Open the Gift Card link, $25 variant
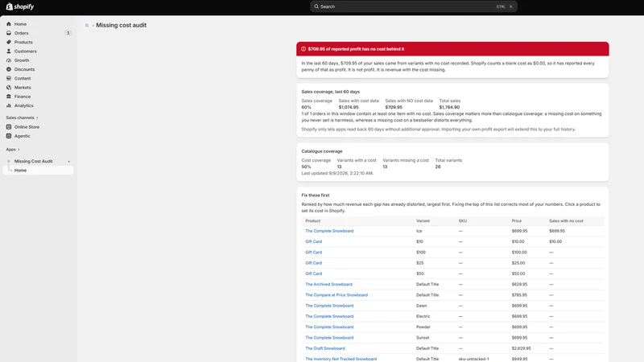Image resolution: width=644 pixels, height=362 pixels. [313, 263]
